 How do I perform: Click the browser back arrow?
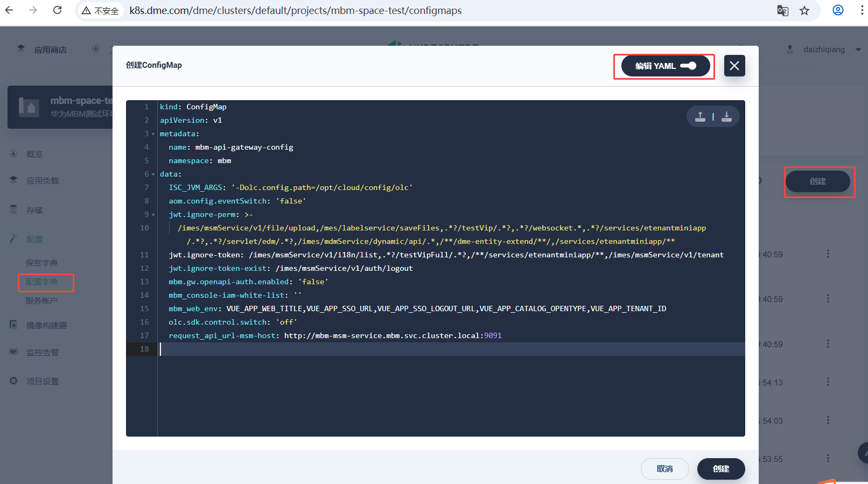pyautogui.click(x=9, y=10)
